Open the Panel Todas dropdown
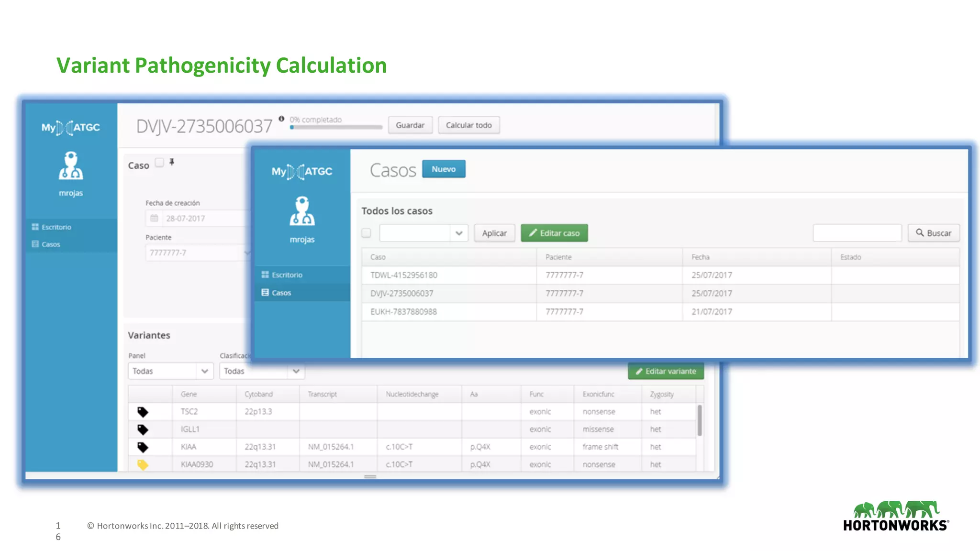This screenshot has height=551, width=980. click(170, 371)
